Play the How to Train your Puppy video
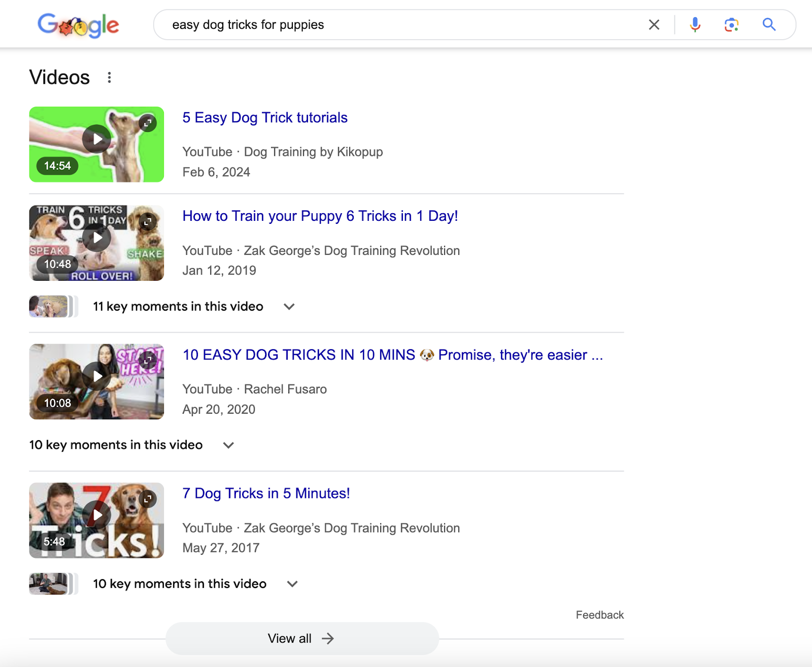812x667 pixels. coord(96,238)
